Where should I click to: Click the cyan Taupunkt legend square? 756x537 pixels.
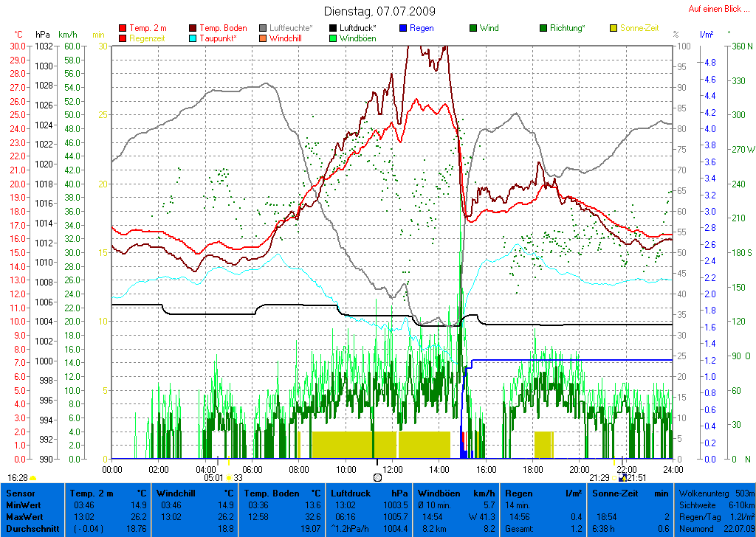point(193,38)
